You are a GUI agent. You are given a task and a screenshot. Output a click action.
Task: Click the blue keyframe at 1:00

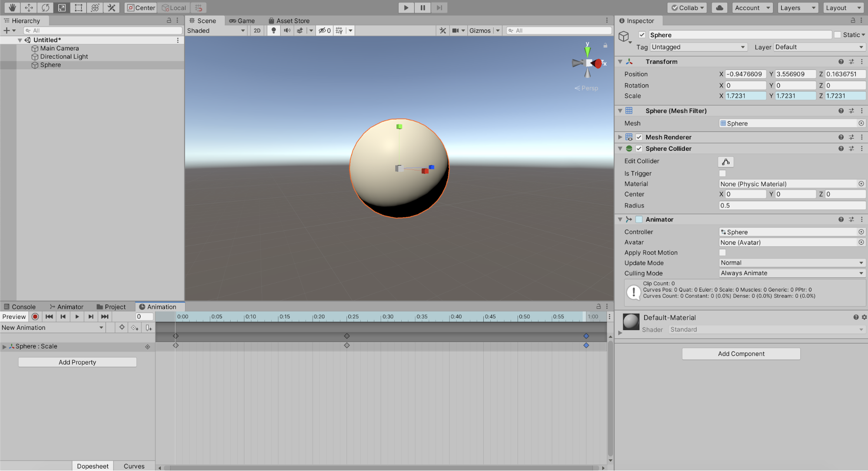click(586, 345)
